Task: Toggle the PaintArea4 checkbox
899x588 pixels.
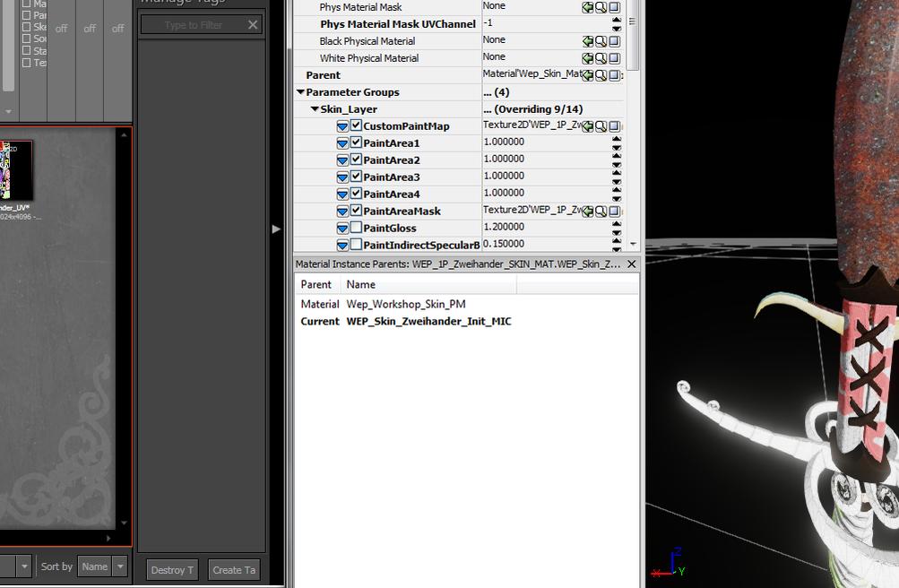Action: pos(356,194)
